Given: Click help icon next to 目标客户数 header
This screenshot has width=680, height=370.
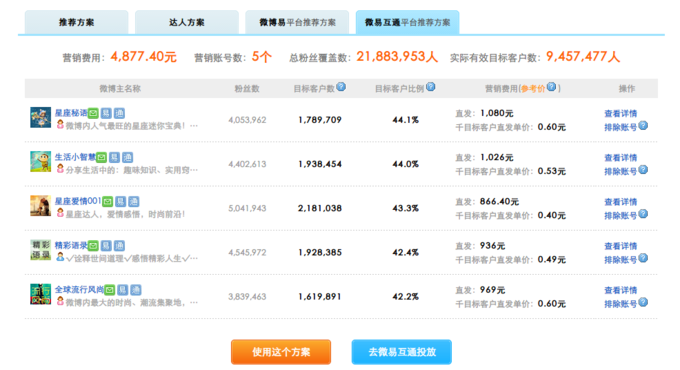Looking at the screenshot, I should click(x=341, y=87).
